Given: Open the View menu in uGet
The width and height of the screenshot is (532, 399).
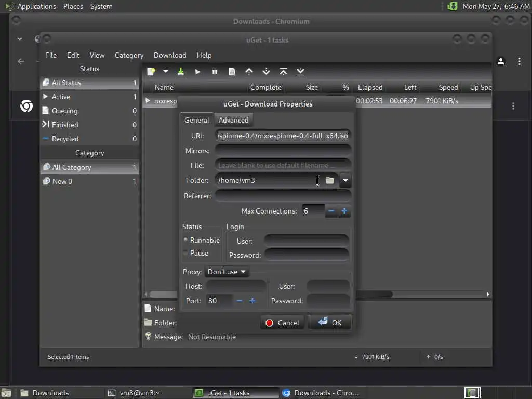Looking at the screenshot, I should click(x=97, y=55).
